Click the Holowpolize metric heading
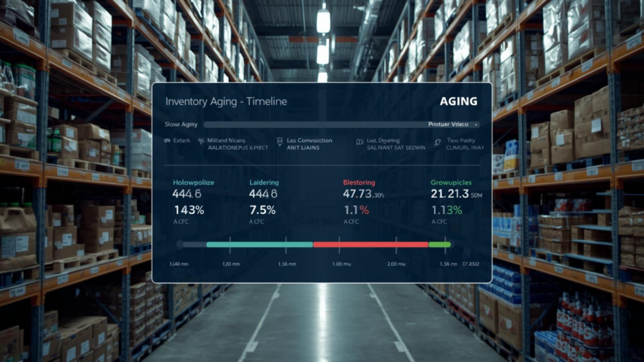Image resolution: width=644 pixels, height=362 pixels. click(194, 182)
